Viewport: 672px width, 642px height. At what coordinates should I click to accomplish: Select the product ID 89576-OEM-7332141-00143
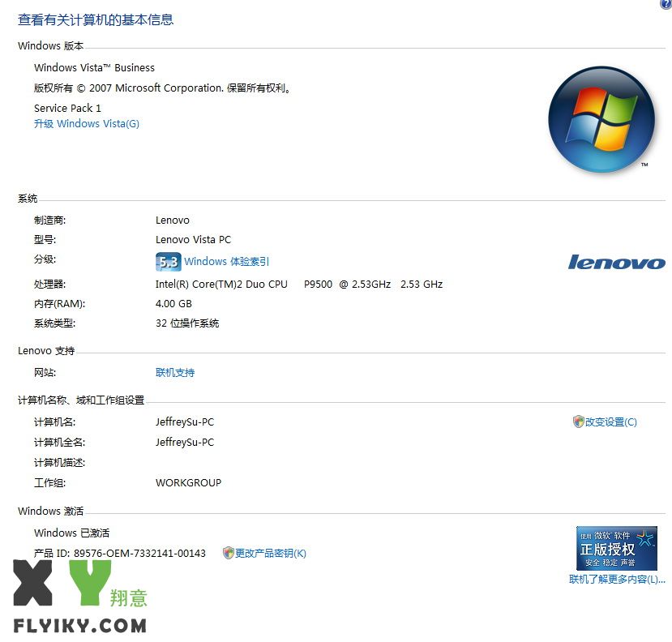click(139, 554)
